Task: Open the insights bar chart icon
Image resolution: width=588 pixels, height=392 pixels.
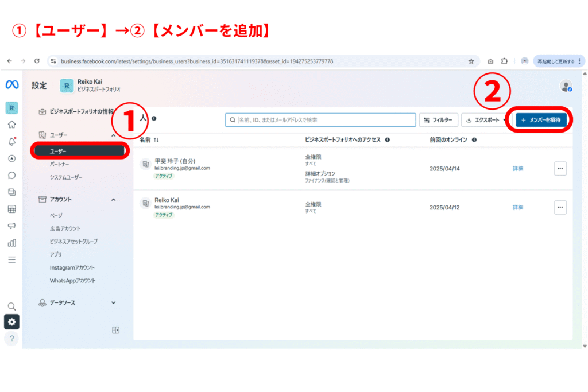Action: coord(11,243)
